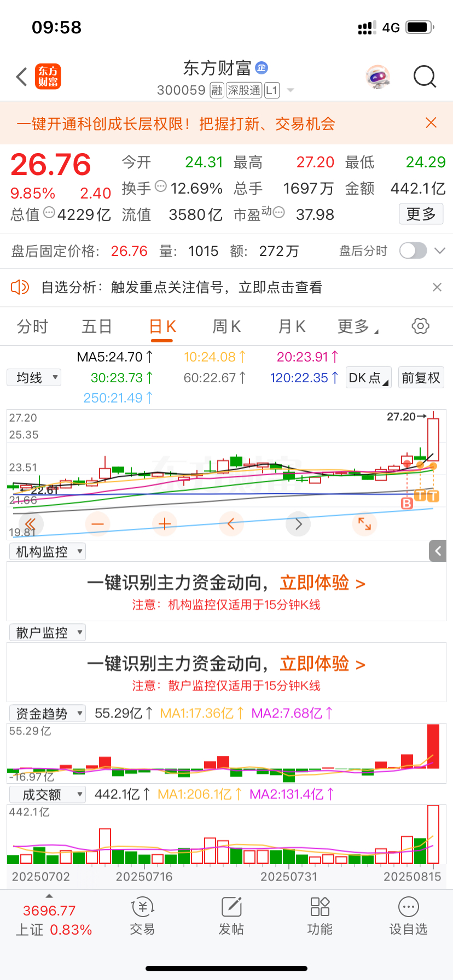This screenshot has height=980, width=453.
Task: Open the 交易 trade icon
Action: point(142,916)
